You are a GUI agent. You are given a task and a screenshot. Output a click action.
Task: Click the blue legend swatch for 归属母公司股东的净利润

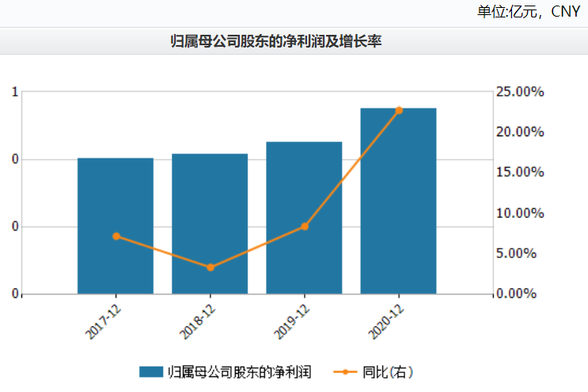(x=150, y=371)
